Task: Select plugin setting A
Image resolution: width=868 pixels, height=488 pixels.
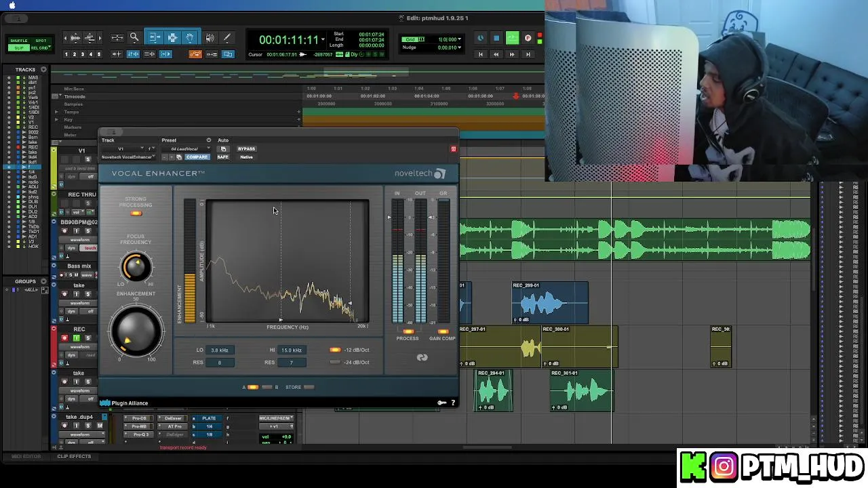Action: (252, 388)
